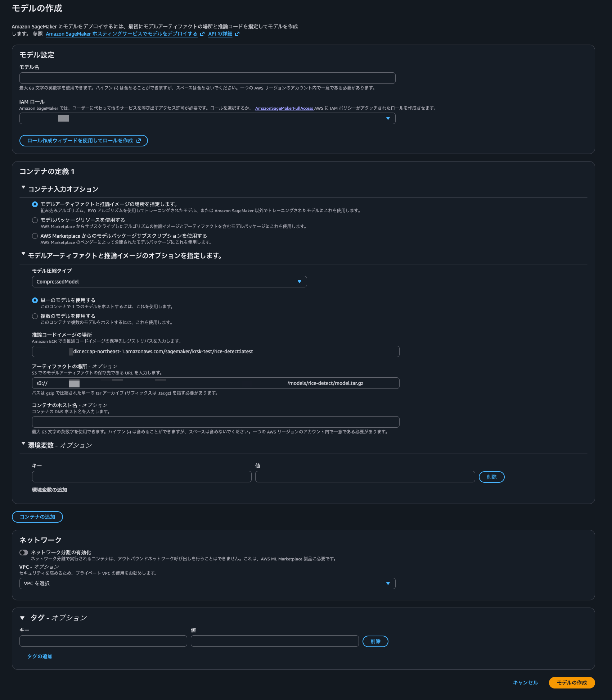612x700 pixels.
Task: Click external icon on ロール作成ウィザード button
Action: point(139,141)
